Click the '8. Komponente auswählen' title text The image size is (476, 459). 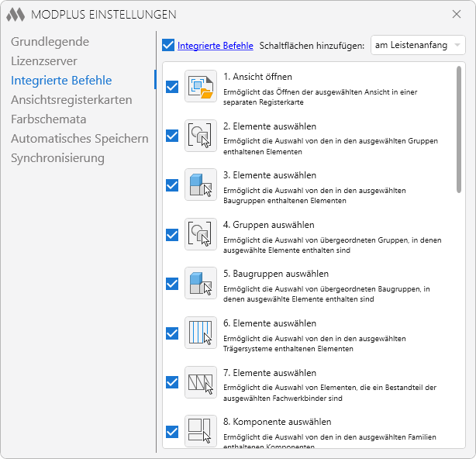click(x=278, y=422)
